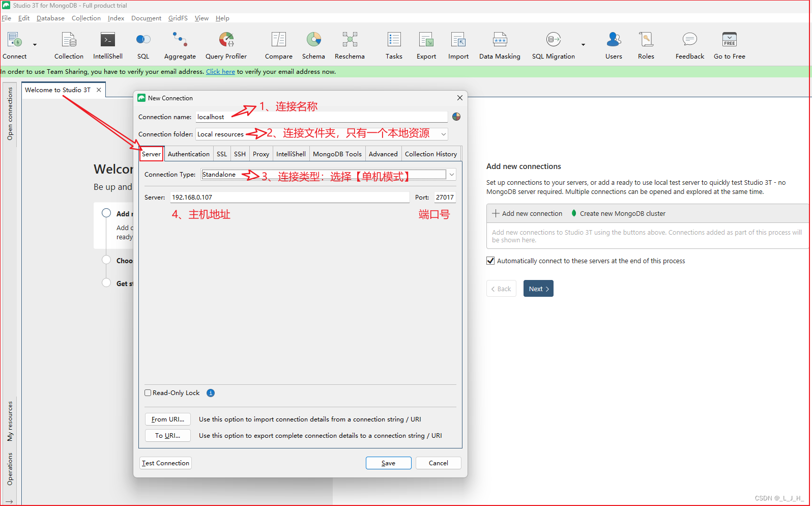
Task: Open the Query Profiler tool
Action: (x=226, y=46)
